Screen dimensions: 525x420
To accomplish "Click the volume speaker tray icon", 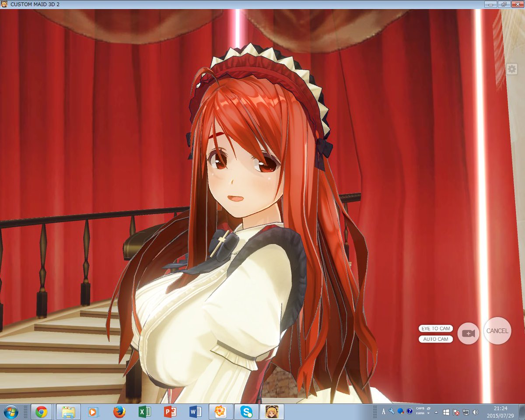I will point(476,412).
